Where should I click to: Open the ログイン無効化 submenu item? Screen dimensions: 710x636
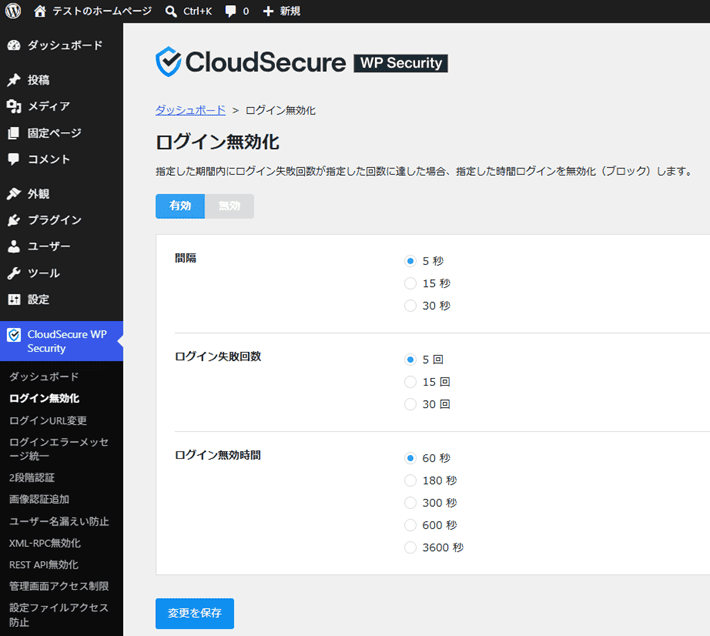click(44, 398)
